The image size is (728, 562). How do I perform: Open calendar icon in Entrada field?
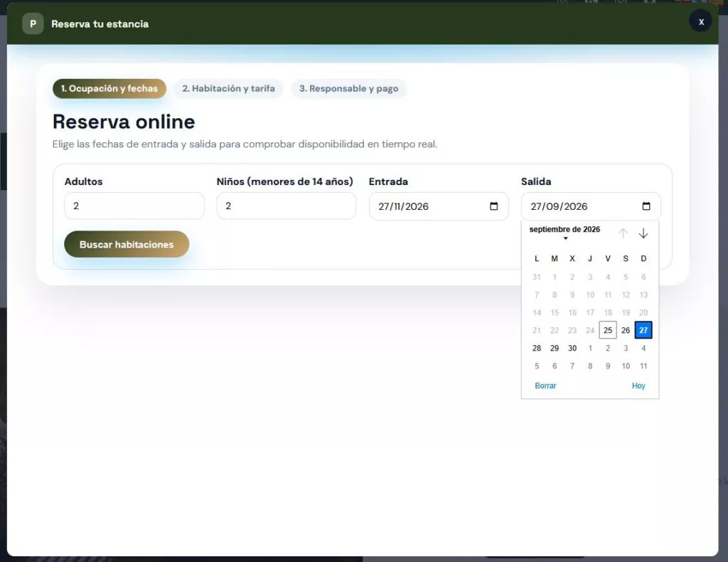pos(493,206)
